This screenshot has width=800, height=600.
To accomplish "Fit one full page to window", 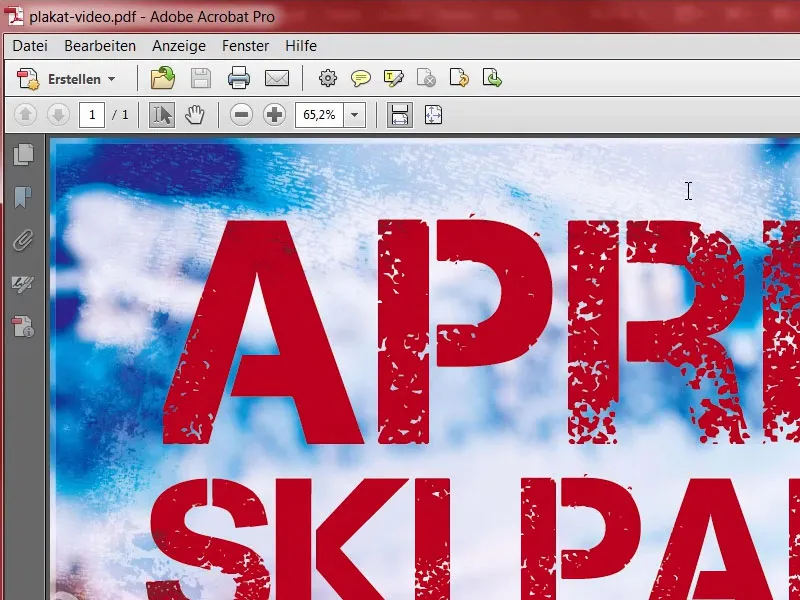I will tap(433, 115).
